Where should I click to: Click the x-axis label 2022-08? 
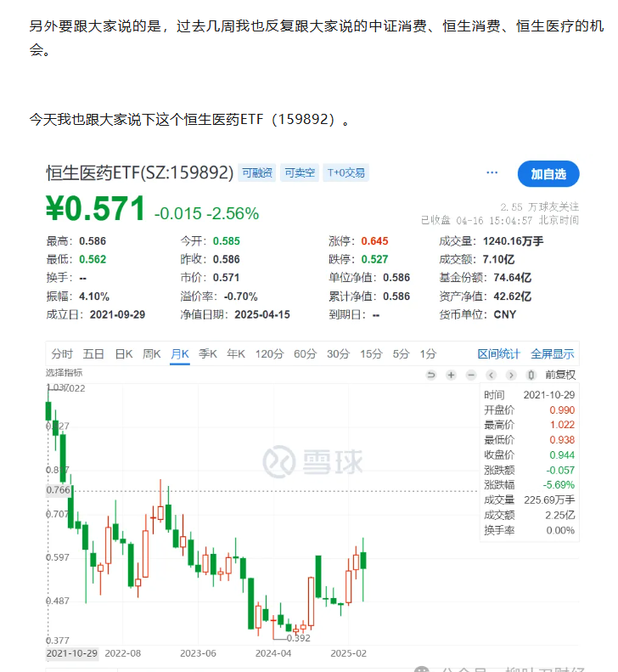click(x=123, y=653)
